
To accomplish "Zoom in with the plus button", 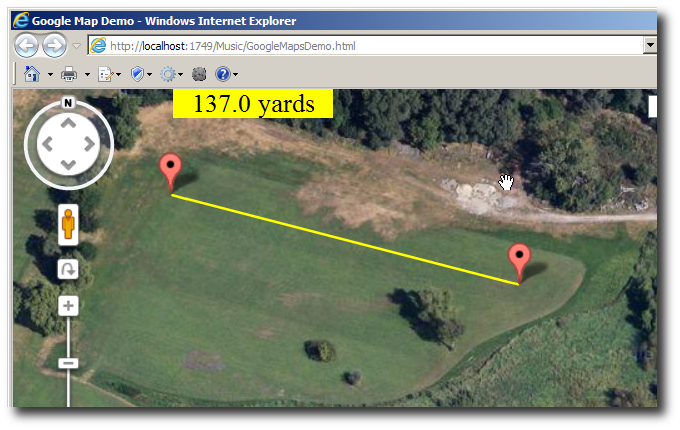I will pyautogui.click(x=68, y=306).
